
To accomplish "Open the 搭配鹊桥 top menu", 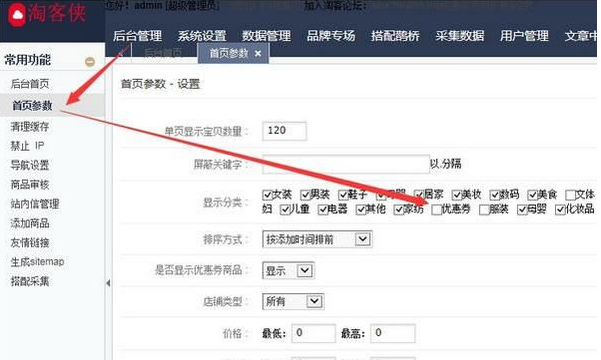I will tap(395, 36).
